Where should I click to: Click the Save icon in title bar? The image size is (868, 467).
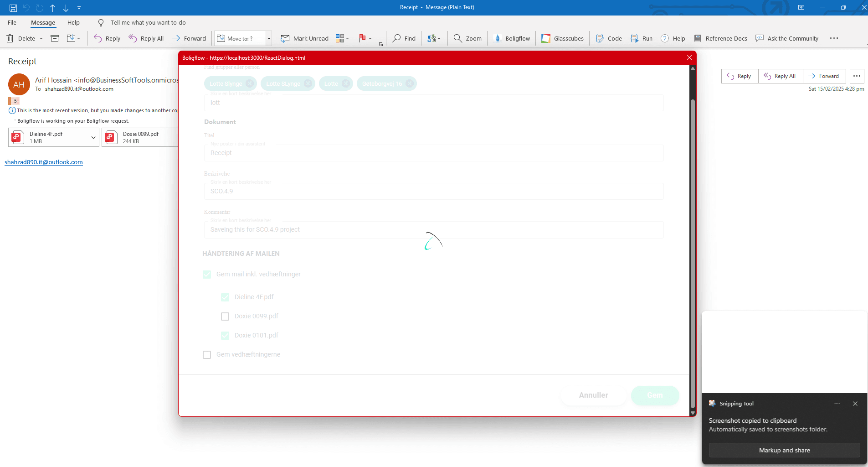(x=13, y=8)
